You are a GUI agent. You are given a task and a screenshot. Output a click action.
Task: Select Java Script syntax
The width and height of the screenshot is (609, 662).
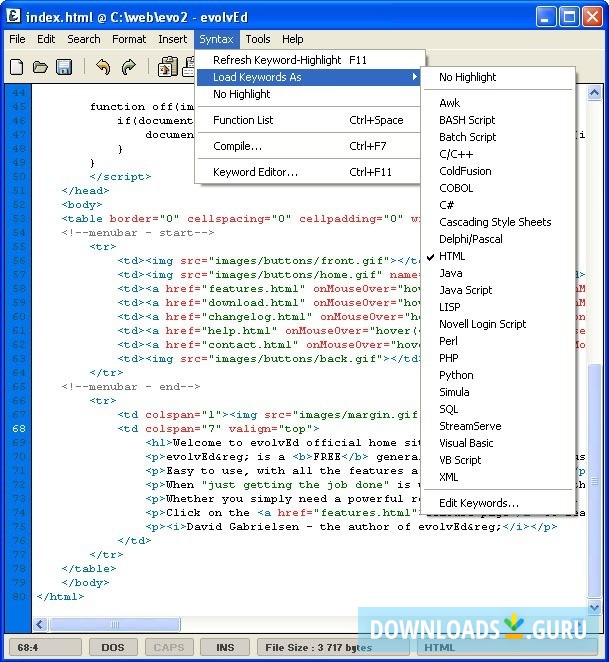tap(498, 290)
